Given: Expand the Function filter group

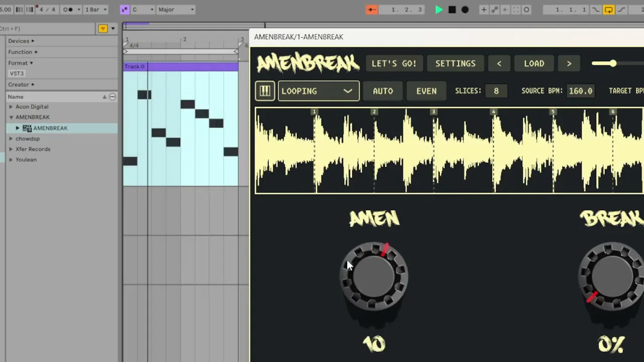Looking at the screenshot, I should click(x=23, y=52).
